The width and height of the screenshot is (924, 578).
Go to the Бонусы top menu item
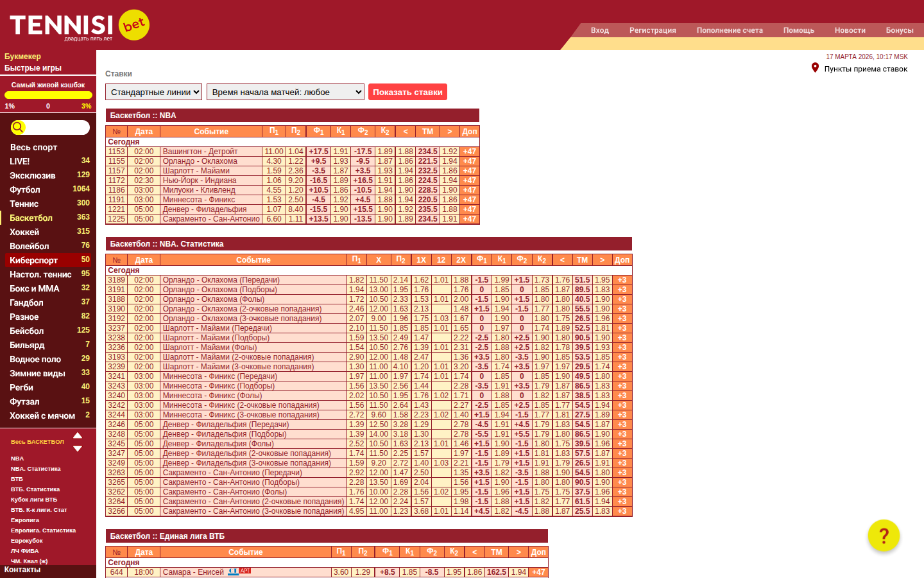[x=899, y=30]
